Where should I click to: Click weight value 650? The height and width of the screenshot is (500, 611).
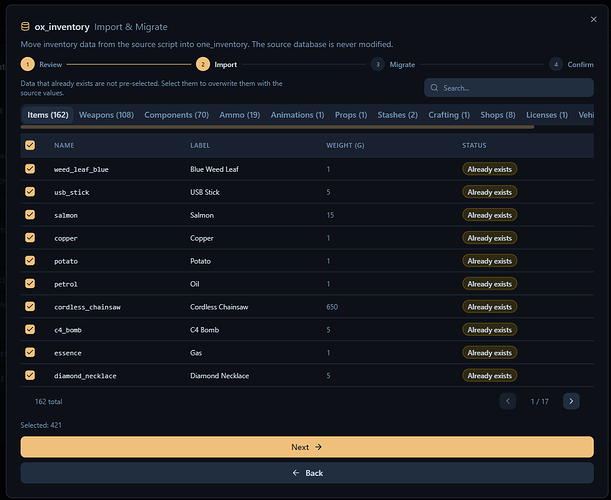click(x=332, y=307)
